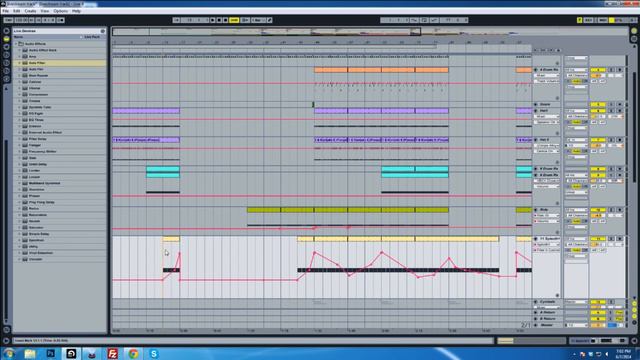Click the Live Pack column header
The width and height of the screenshot is (640, 360).
(92, 37)
